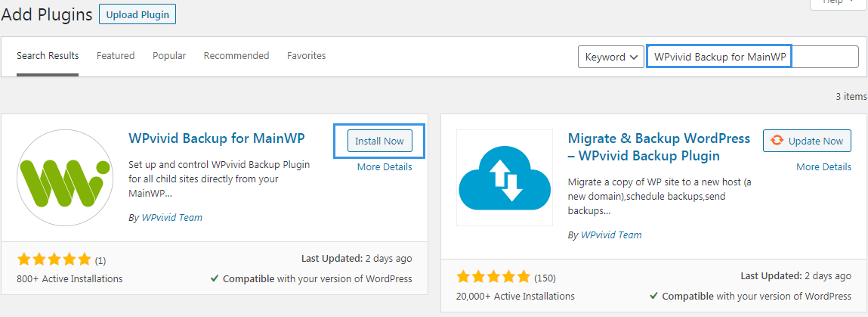Click the five-star rating with (1) review
The image size is (868, 317).
tap(61, 260)
